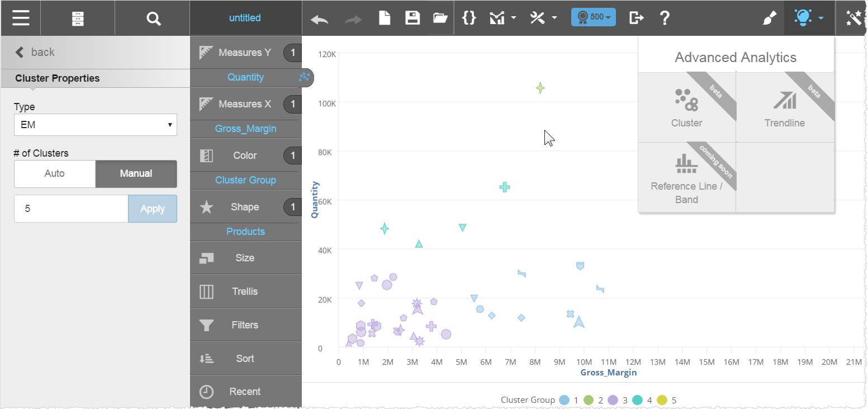This screenshot has height=409, width=868.
Task: Click the undo arrow icon
Action: (320, 18)
